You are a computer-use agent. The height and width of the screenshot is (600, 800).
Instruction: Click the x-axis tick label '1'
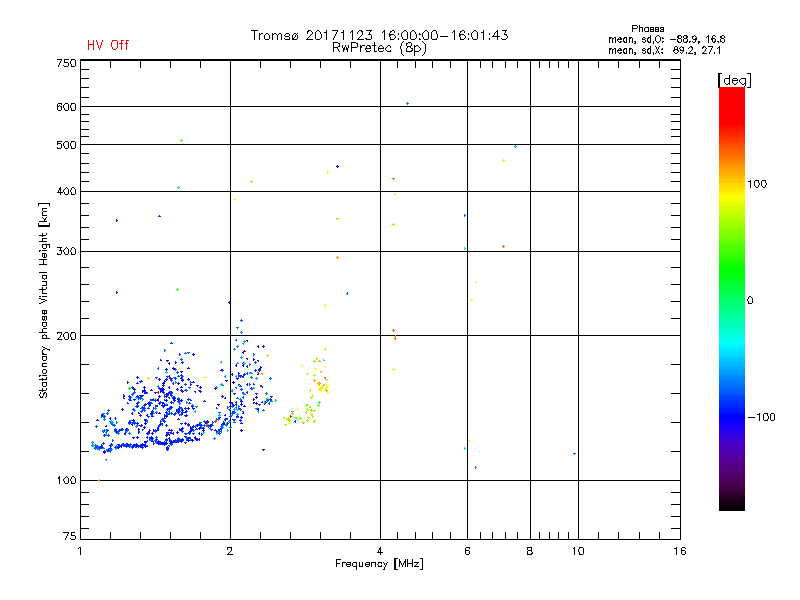[x=80, y=551]
